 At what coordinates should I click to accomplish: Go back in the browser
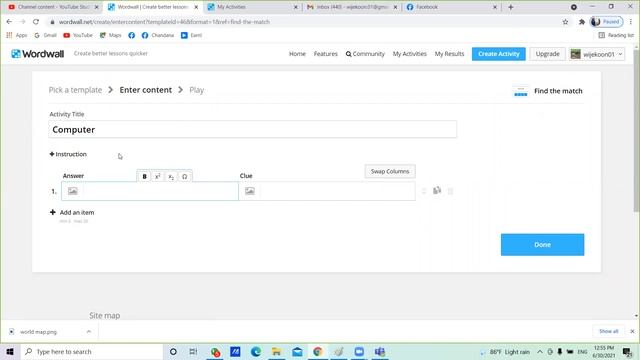pos(9,22)
